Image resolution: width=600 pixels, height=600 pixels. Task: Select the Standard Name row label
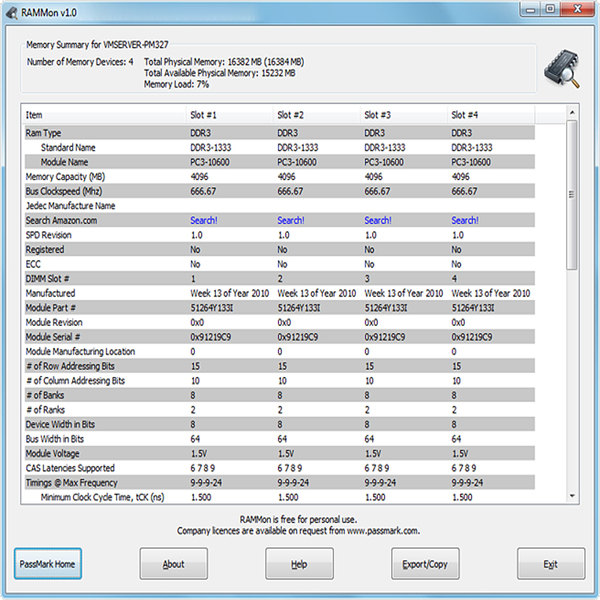[68, 148]
